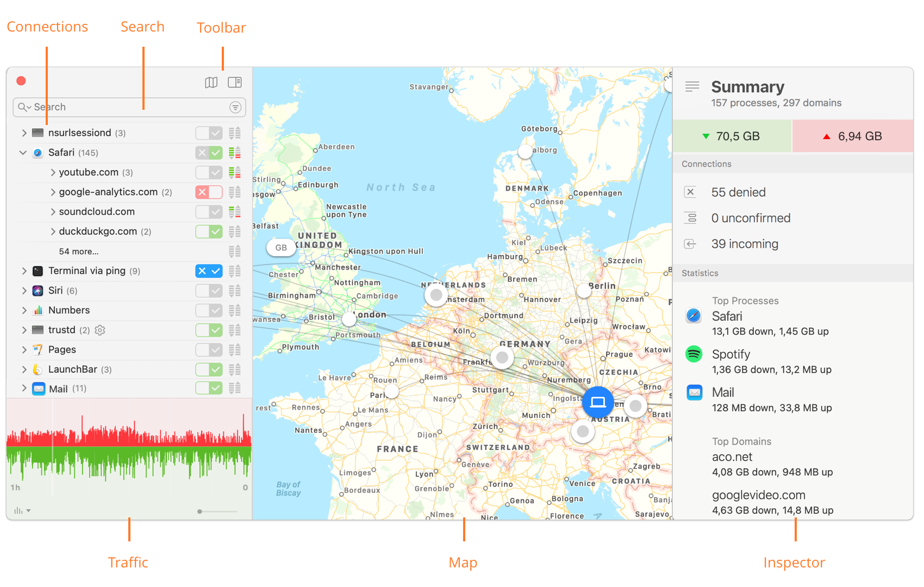Image resolution: width=924 pixels, height=587 pixels.
Task: Click the connection marker near Amsterdam
Action: coord(436,295)
